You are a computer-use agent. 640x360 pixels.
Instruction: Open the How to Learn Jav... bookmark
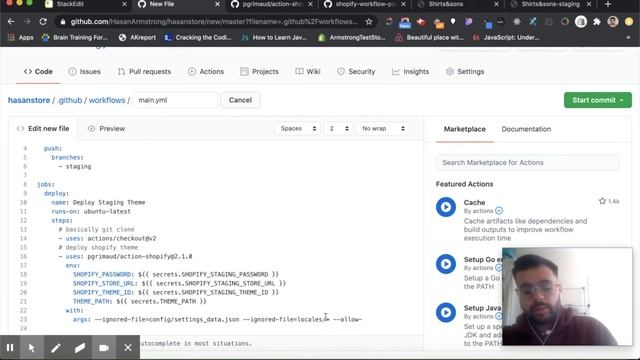(274, 38)
